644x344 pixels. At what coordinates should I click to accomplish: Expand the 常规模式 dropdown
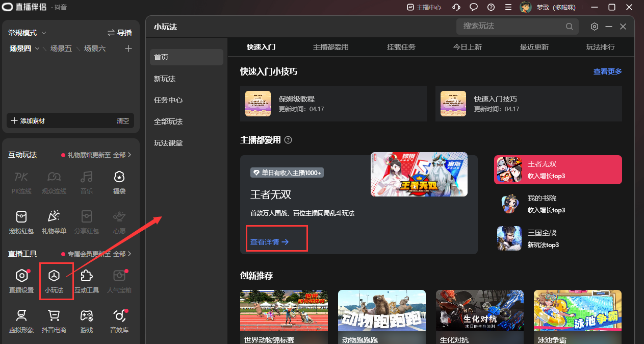[27, 32]
